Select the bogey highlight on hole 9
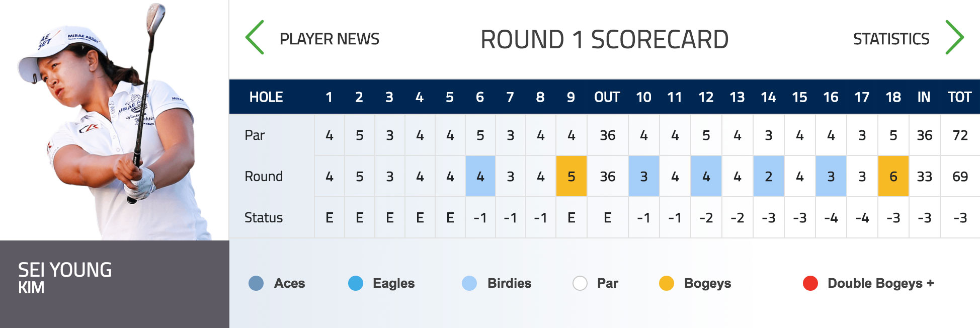Image resolution: width=980 pixels, height=328 pixels. point(571,177)
